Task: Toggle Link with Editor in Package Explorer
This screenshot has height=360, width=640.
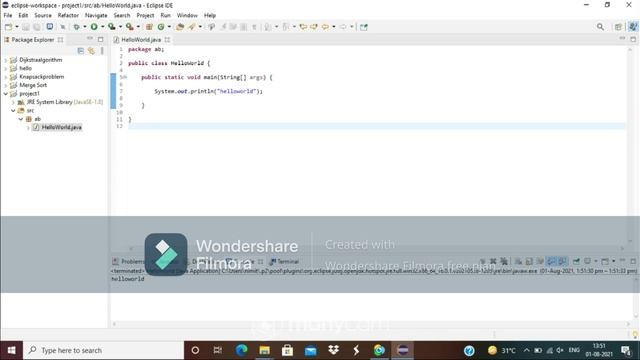Action: [x=91, y=51]
